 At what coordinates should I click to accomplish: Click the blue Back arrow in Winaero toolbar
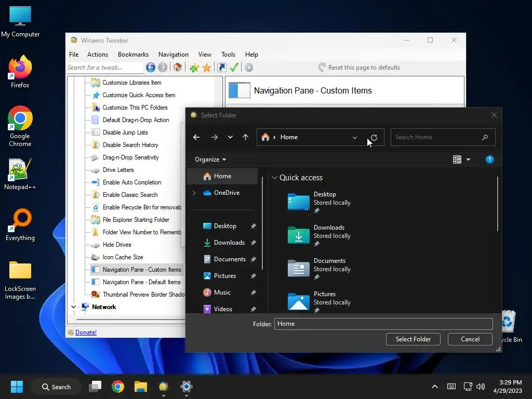pos(151,68)
